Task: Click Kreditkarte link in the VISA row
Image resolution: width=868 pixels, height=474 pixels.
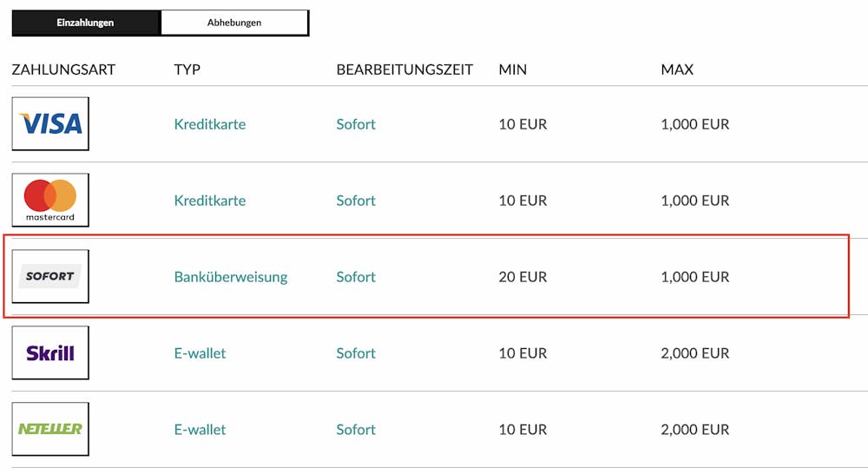Action: [x=210, y=124]
